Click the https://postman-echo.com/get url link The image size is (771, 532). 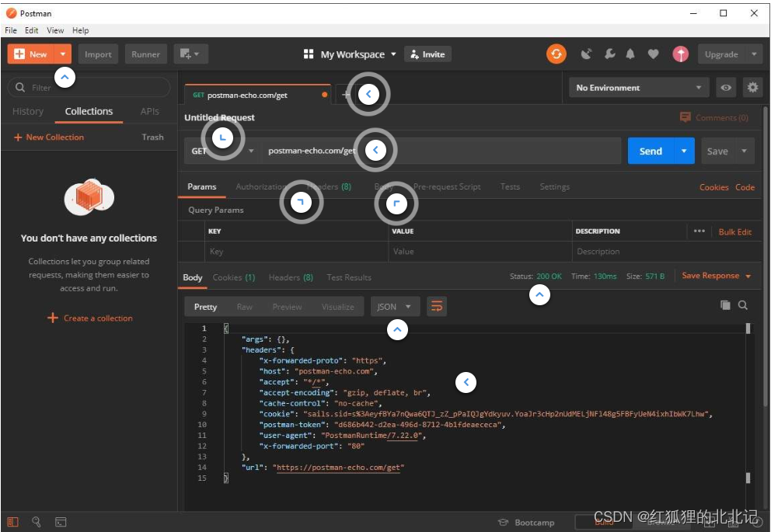tap(339, 468)
